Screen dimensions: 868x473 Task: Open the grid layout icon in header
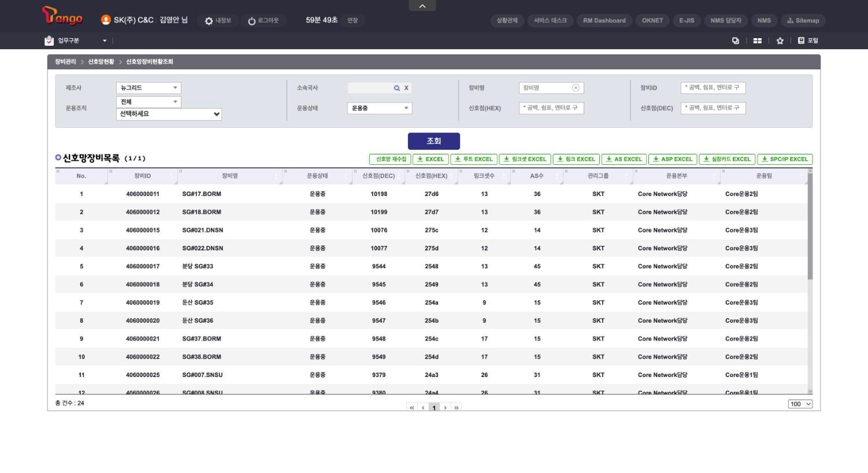(x=757, y=41)
